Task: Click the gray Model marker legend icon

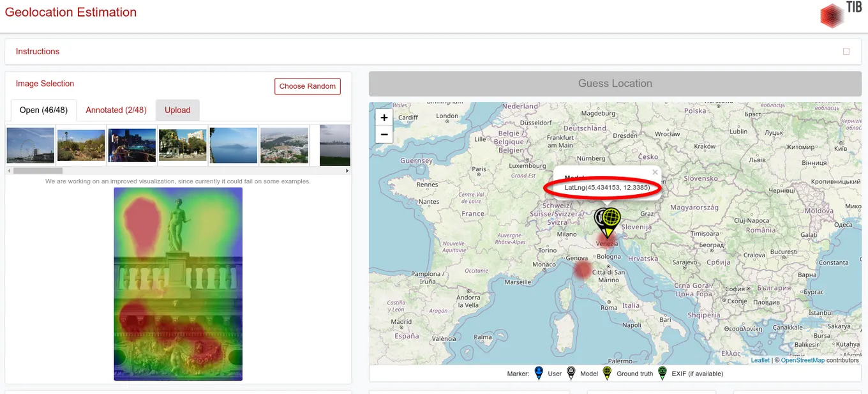Action: (x=571, y=373)
